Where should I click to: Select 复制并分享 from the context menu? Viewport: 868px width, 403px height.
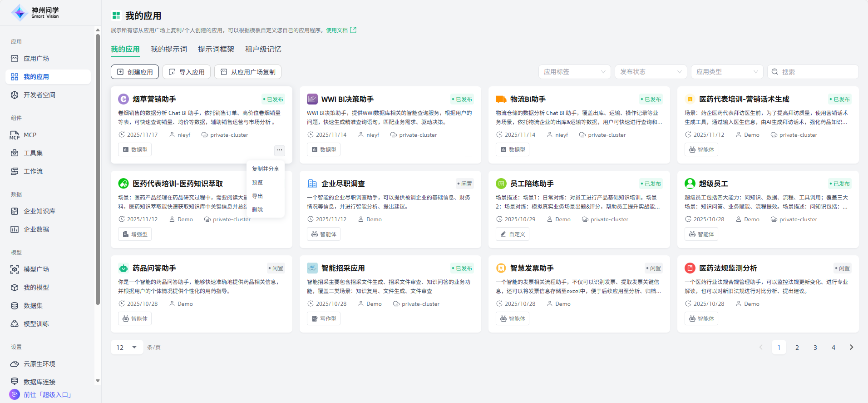click(x=266, y=169)
